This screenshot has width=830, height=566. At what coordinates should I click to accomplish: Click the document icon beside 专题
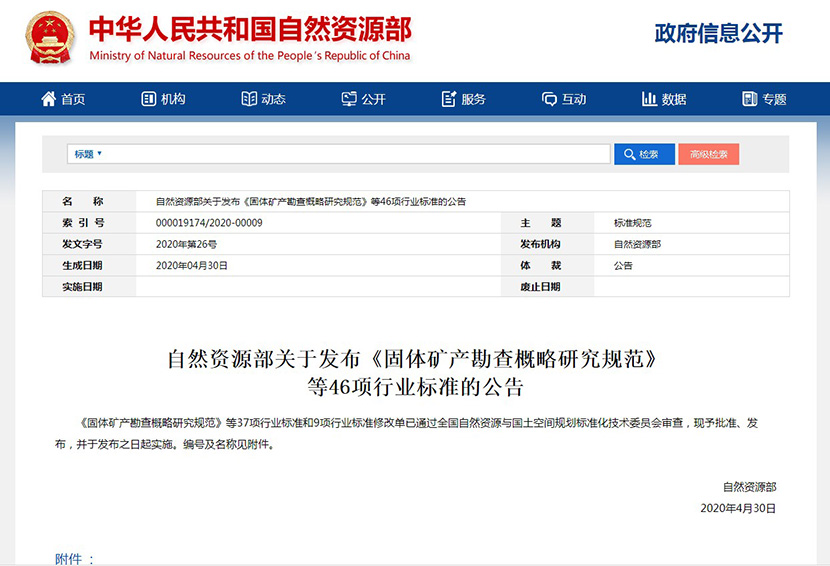pos(750,98)
